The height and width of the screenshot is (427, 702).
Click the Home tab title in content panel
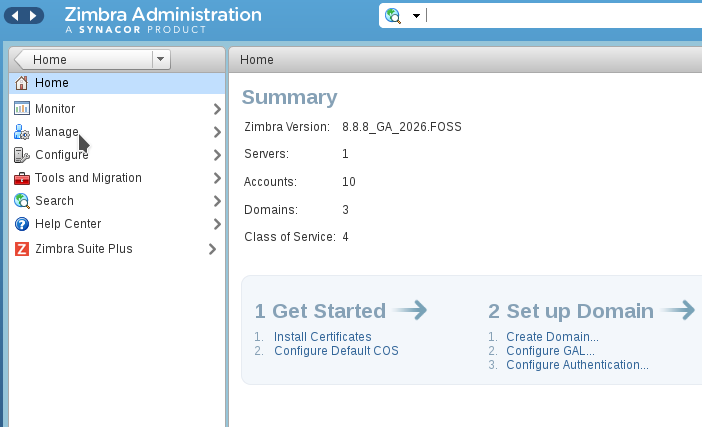pos(257,60)
